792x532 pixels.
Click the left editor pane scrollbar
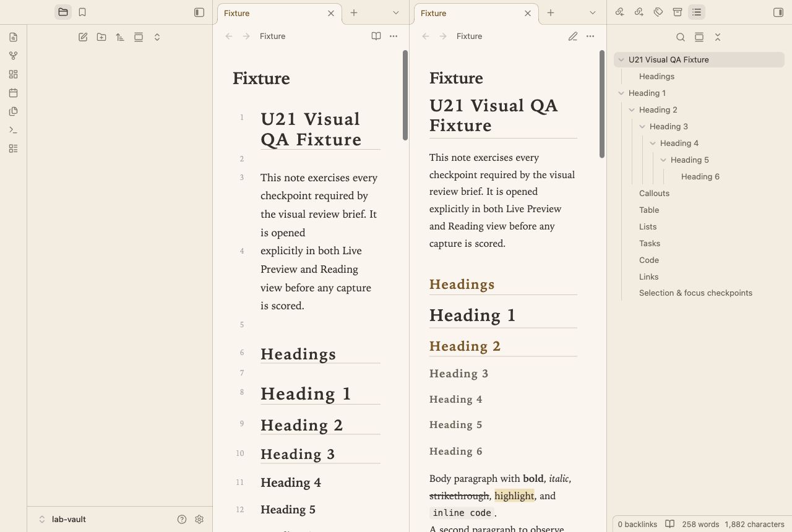(405, 95)
